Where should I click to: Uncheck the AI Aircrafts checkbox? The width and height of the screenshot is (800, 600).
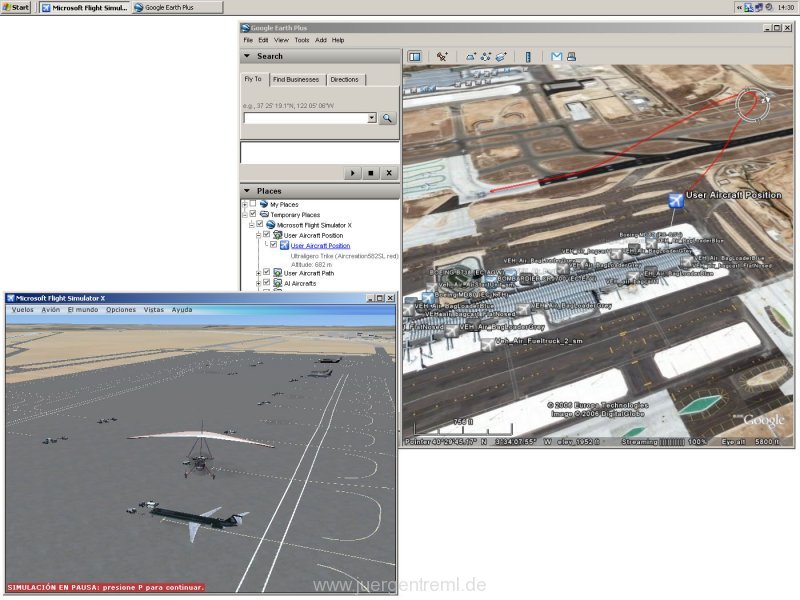pyautogui.click(x=266, y=282)
